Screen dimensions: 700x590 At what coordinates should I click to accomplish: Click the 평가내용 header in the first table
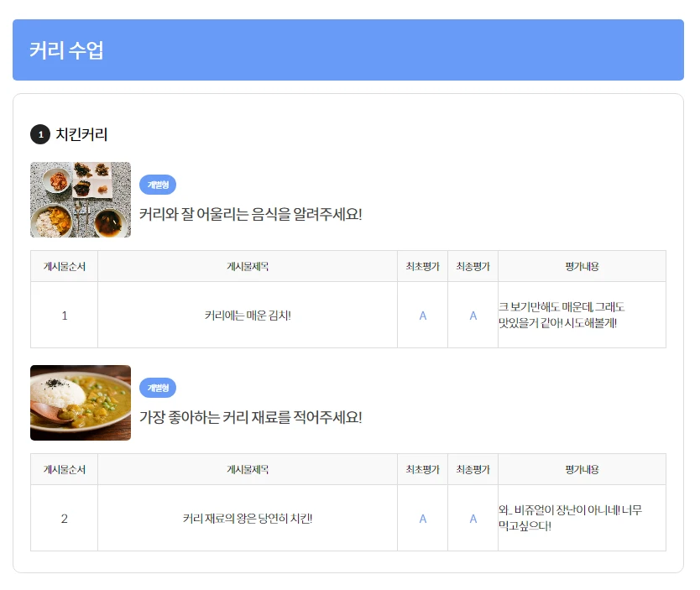coord(582,266)
